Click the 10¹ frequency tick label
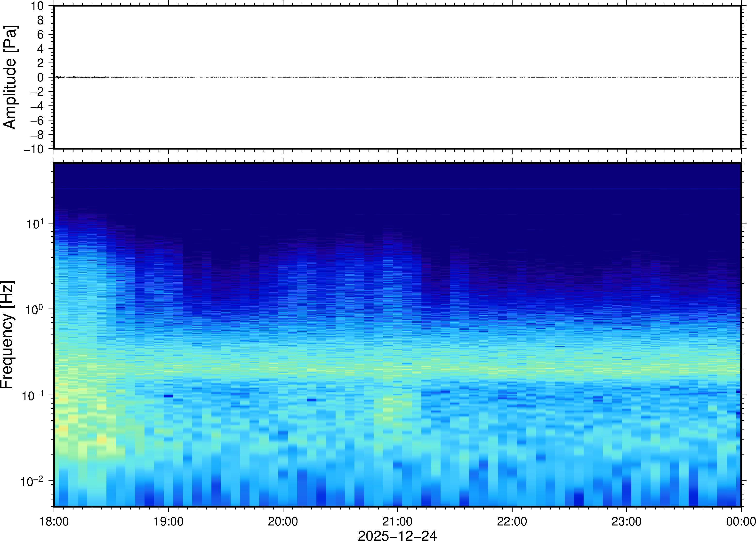Image resolution: width=756 pixels, height=541 pixels. (35, 224)
